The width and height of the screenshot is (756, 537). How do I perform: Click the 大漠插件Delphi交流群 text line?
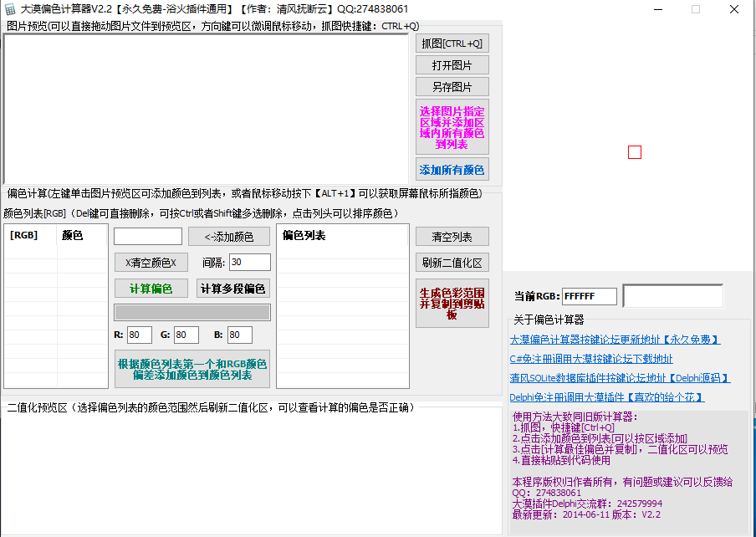[587, 504]
